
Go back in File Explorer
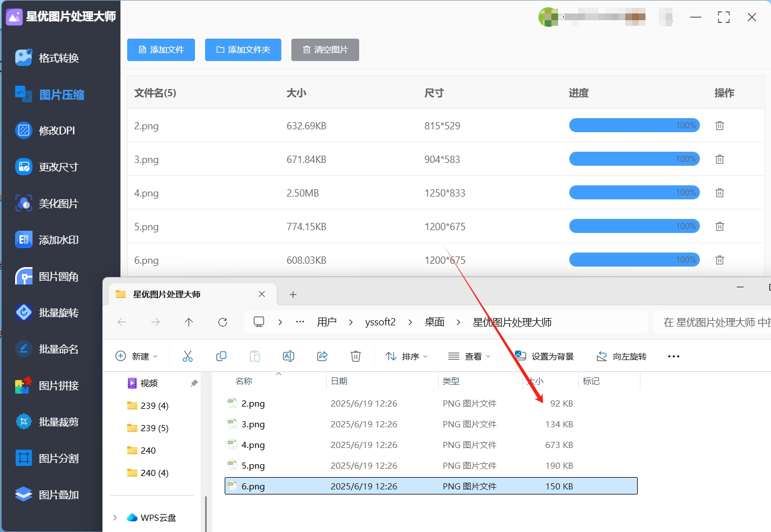coord(122,322)
